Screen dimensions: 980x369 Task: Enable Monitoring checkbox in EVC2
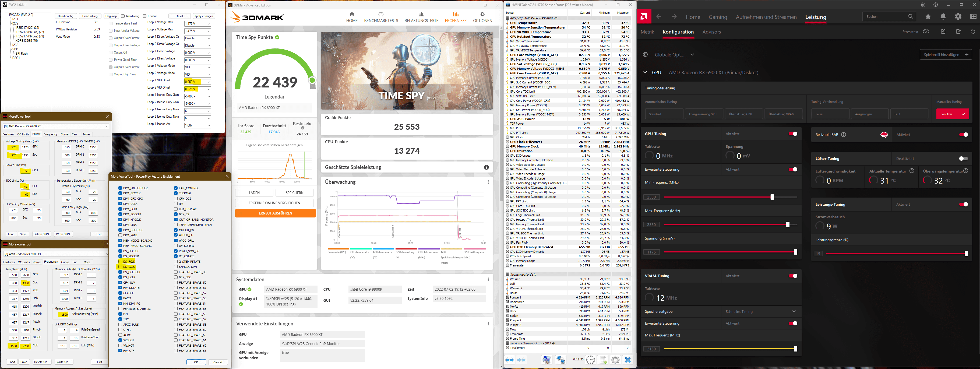[x=123, y=16]
